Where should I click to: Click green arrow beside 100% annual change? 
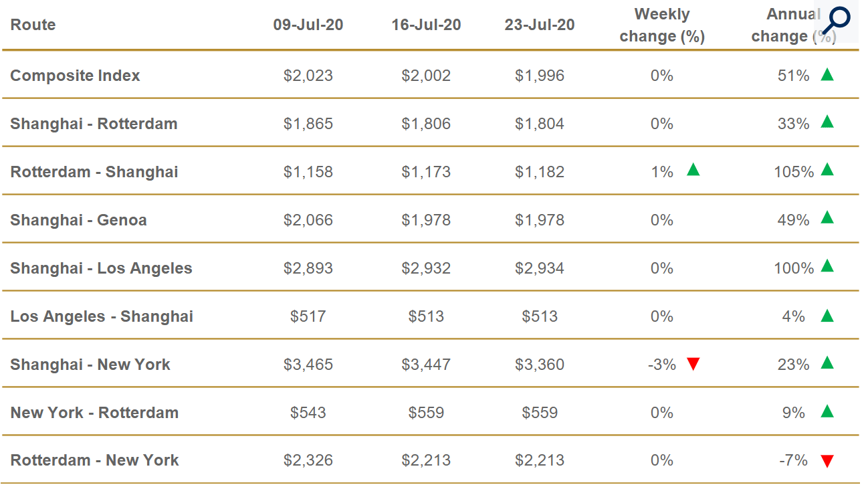pyautogui.click(x=827, y=266)
